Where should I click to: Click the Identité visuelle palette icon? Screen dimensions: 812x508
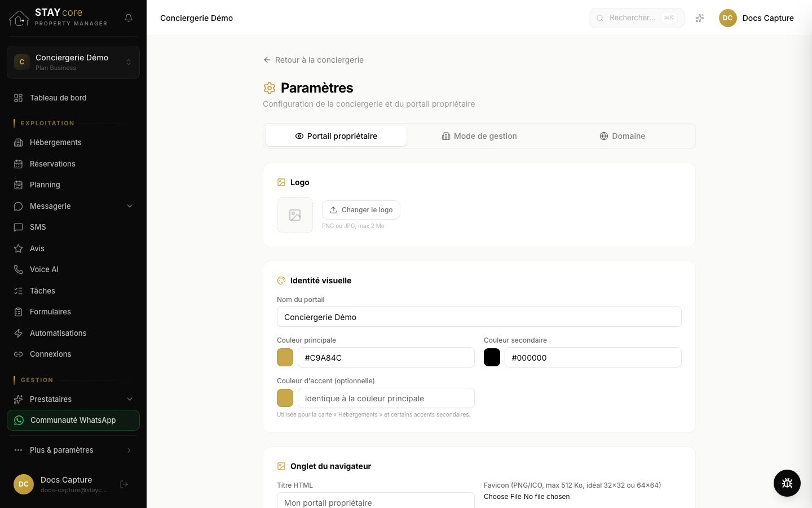[x=281, y=281]
